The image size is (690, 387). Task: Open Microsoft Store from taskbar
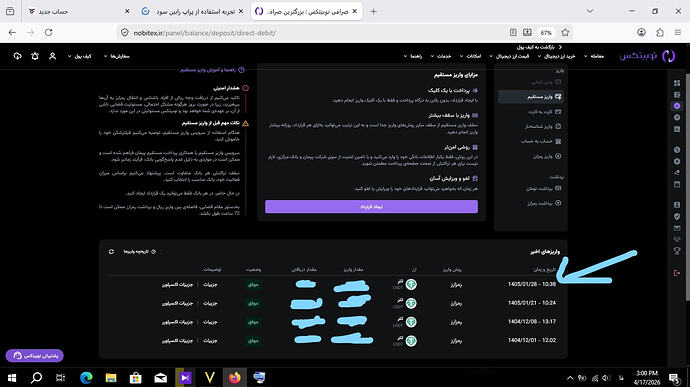click(x=136, y=377)
